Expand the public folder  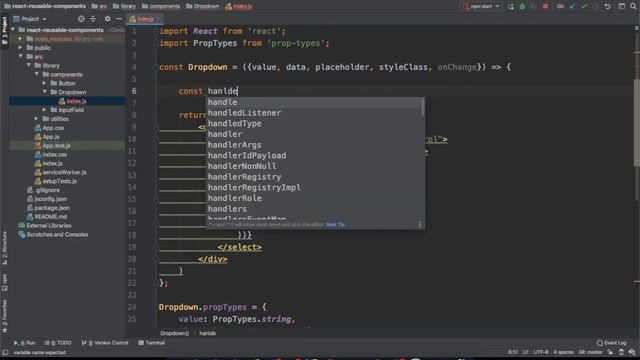coord(20,48)
